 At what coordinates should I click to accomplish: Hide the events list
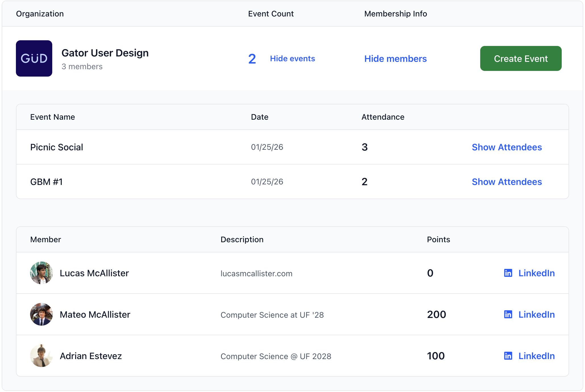click(x=292, y=58)
